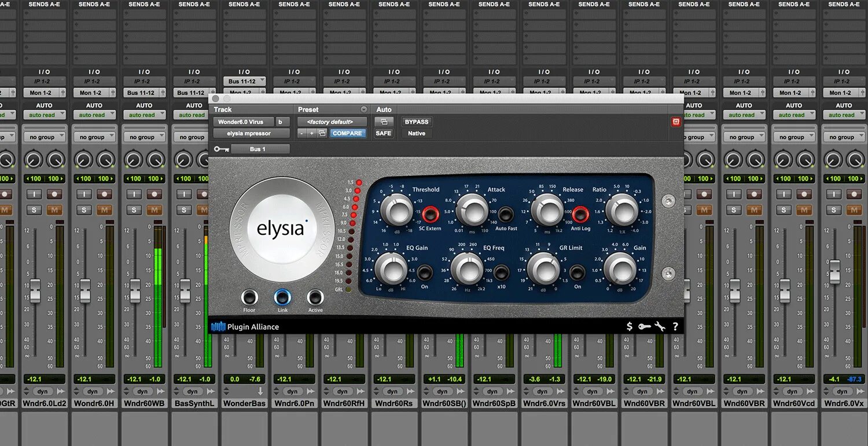The image size is (868, 446).
Task: Arm record on Wondr6.0H track
Action: [104, 194]
